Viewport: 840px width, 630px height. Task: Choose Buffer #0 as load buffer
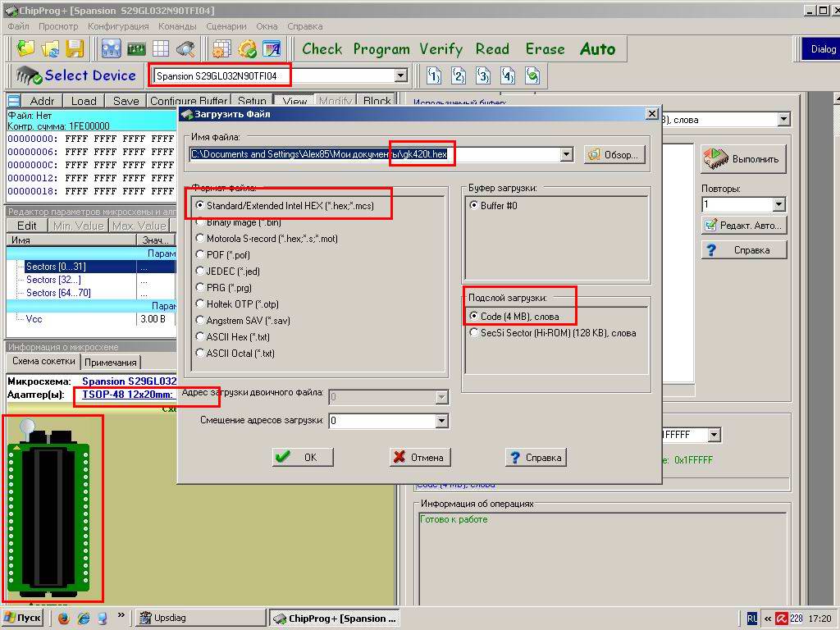pyautogui.click(x=493, y=206)
